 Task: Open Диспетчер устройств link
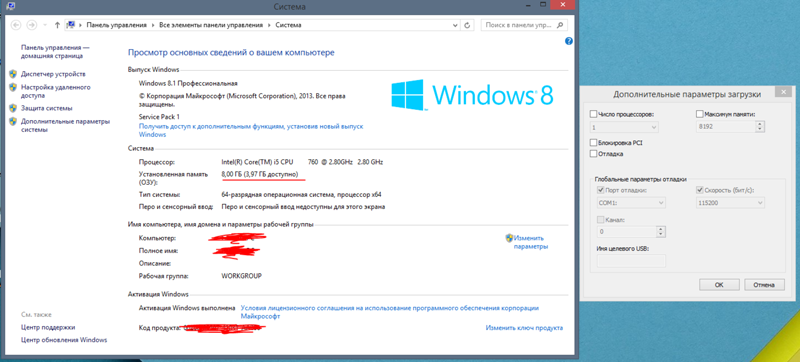pyautogui.click(x=53, y=74)
